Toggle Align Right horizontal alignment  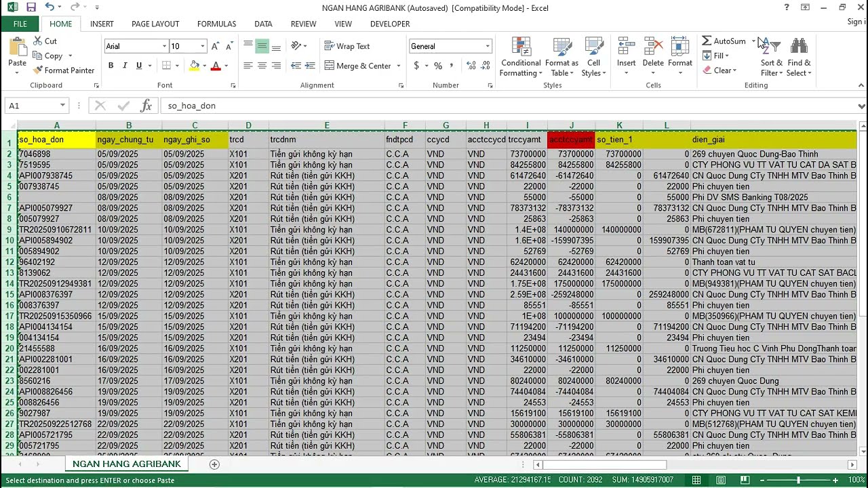[276, 66]
